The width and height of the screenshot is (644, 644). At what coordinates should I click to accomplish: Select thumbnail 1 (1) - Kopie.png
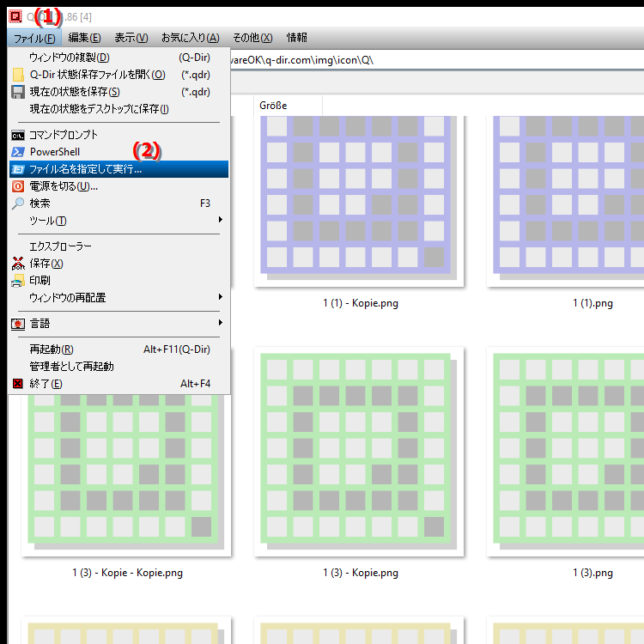point(359,201)
